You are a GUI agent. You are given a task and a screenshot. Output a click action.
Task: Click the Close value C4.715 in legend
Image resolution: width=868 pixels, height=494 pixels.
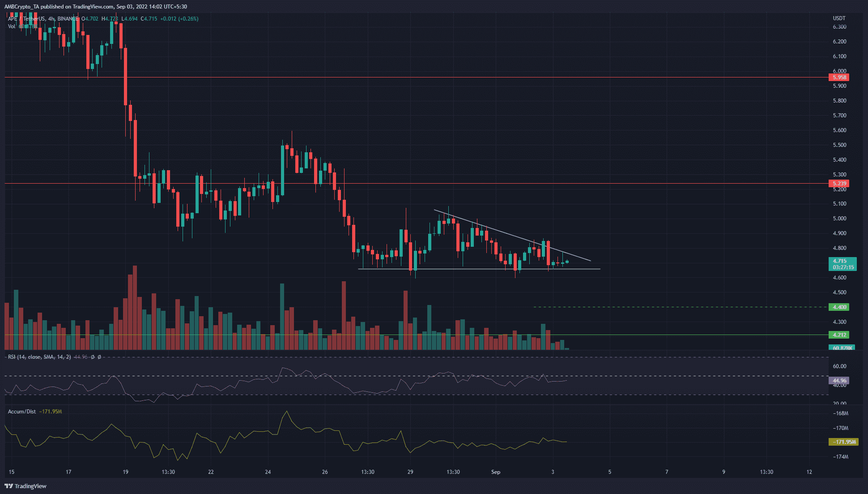tap(149, 19)
